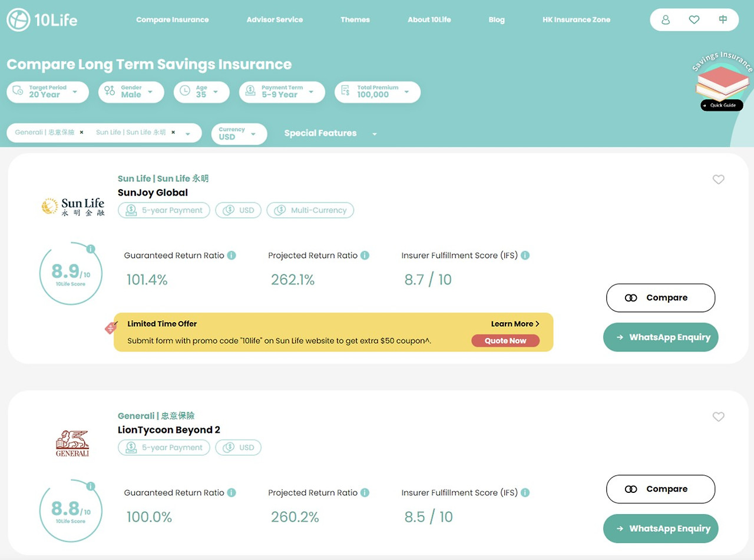
Task: Click the USD tag on LionTycoon Beyond 2
Action: (238, 448)
